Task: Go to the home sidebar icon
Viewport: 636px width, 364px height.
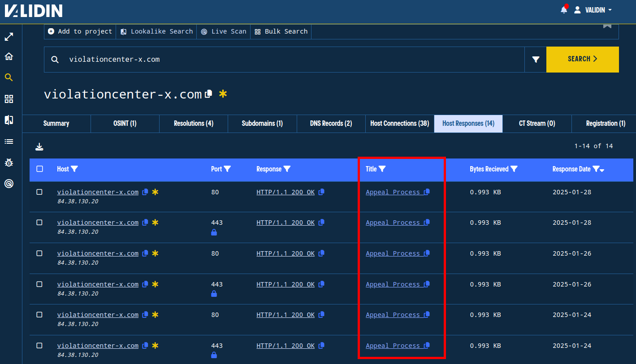Action: (x=9, y=56)
